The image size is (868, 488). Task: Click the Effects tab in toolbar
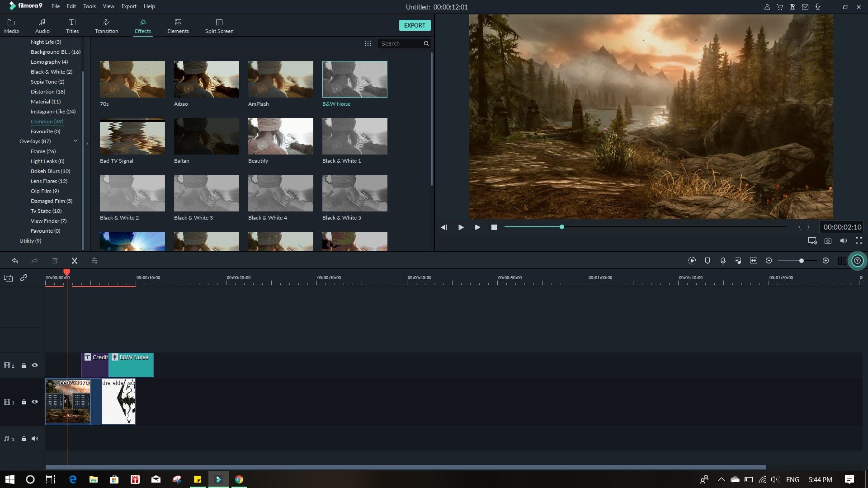(142, 26)
